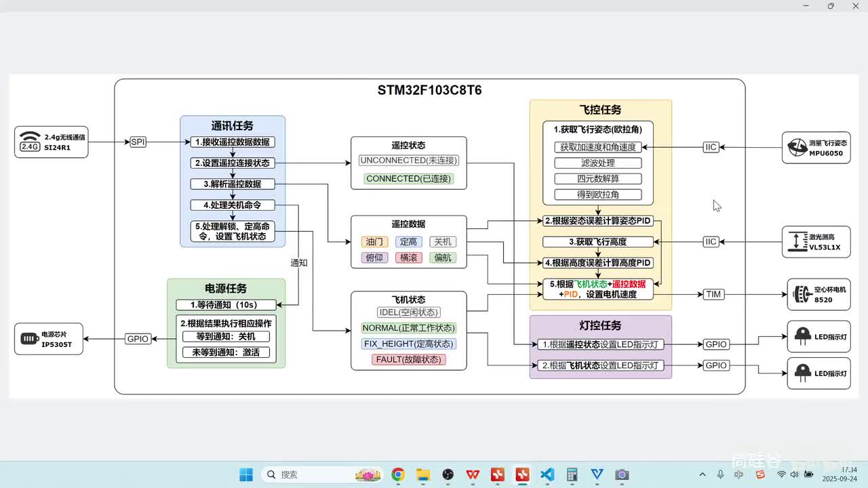Open WPS Office from the taskbar
Viewport: 868px width, 488px height.
[x=473, y=474]
